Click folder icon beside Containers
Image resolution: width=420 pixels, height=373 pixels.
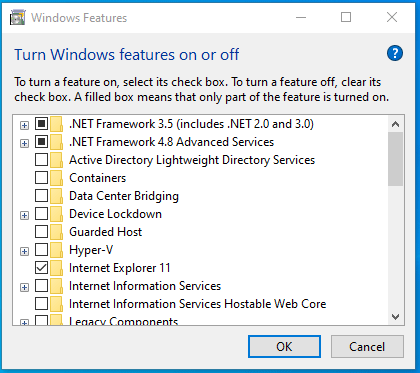coord(57,178)
